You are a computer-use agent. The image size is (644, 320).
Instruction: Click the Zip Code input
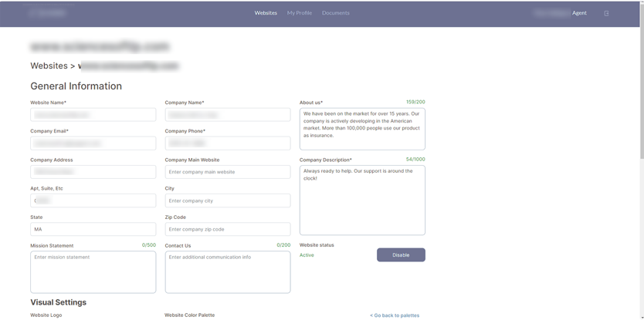pos(227,229)
